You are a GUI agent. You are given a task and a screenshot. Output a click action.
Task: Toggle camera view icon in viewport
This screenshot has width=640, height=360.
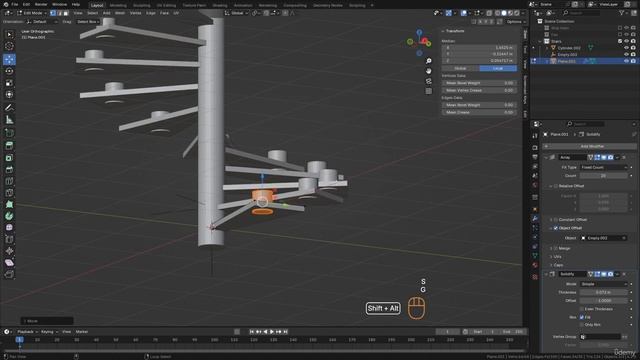(x=429, y=81)
